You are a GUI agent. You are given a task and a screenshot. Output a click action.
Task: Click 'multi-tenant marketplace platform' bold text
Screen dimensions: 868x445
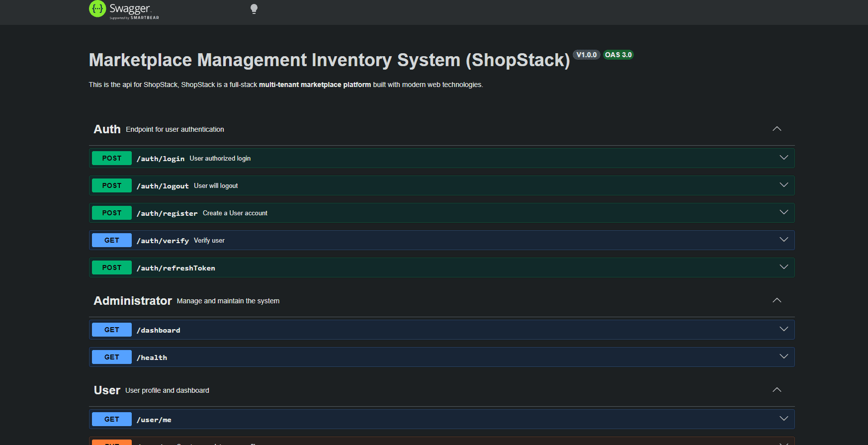[315, 85]
